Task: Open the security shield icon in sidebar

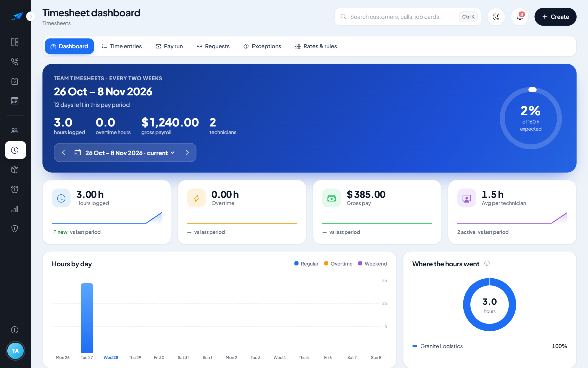Action: click(x=15, y=229)
